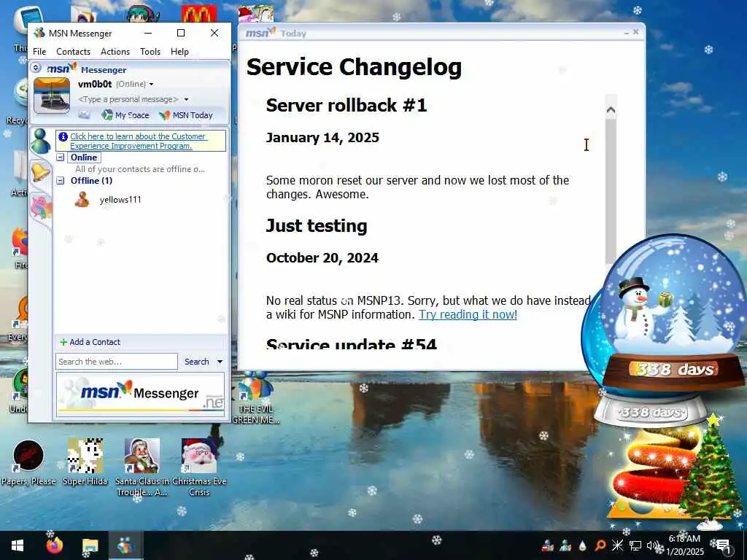747x560 pixels.
Task: Click yellows111 contact buddy icon
Action: point(82,200)
